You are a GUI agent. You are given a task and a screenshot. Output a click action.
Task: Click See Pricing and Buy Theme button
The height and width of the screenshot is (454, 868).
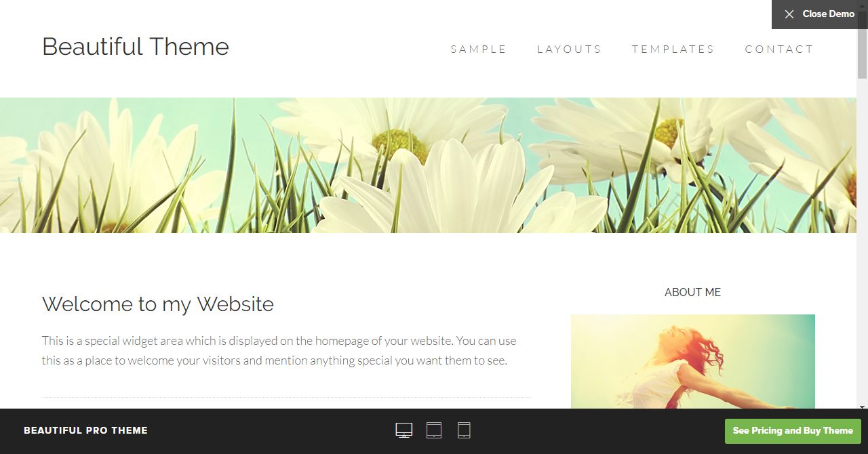pyautogui.click(x=793, y=431)
